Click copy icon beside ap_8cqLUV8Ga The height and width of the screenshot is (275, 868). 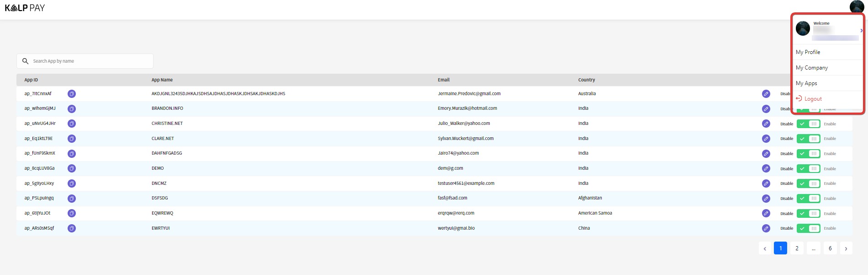[72, 168]
